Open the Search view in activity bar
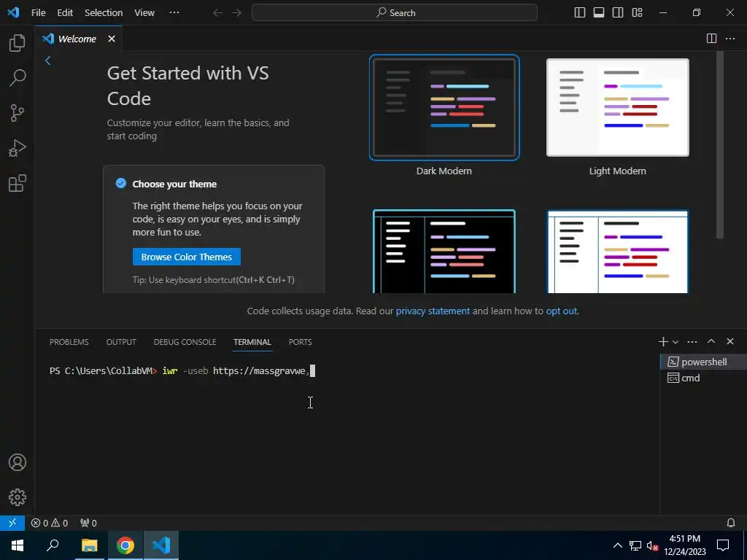This screenshot has height=560, width=747. coord(18,77)
